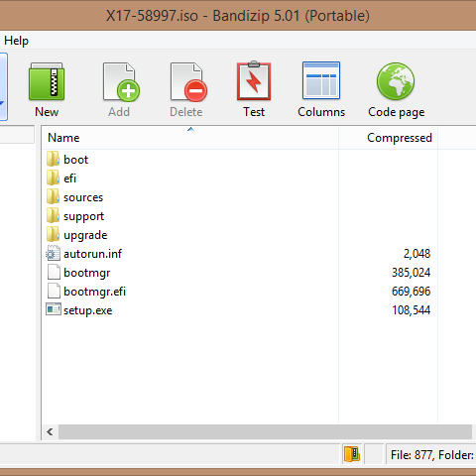The width and height of the screenshot is (476, 476).
Task: Open the Columns view settings
Action: click(321, 80)
